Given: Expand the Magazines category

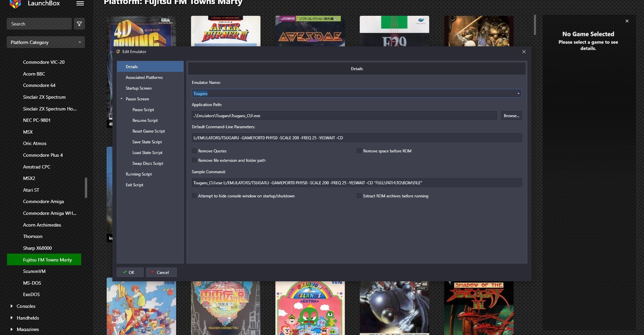Looking at the screenshot, I should coord(11,329).
